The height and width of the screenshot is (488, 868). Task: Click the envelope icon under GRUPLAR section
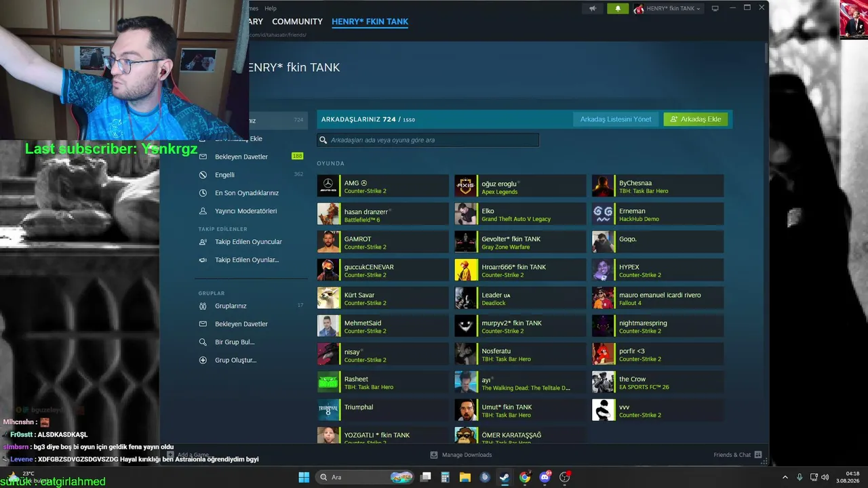pos(203,324)
